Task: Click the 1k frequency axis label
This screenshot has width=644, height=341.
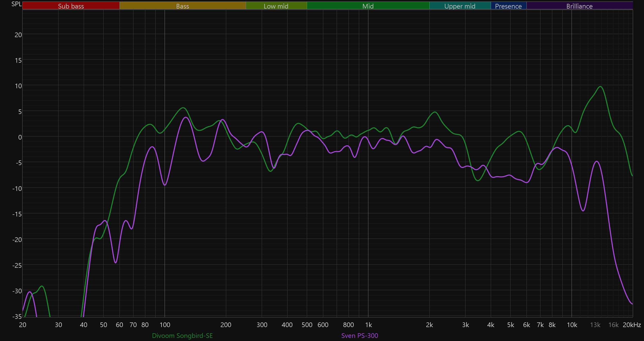Action: 368,325
